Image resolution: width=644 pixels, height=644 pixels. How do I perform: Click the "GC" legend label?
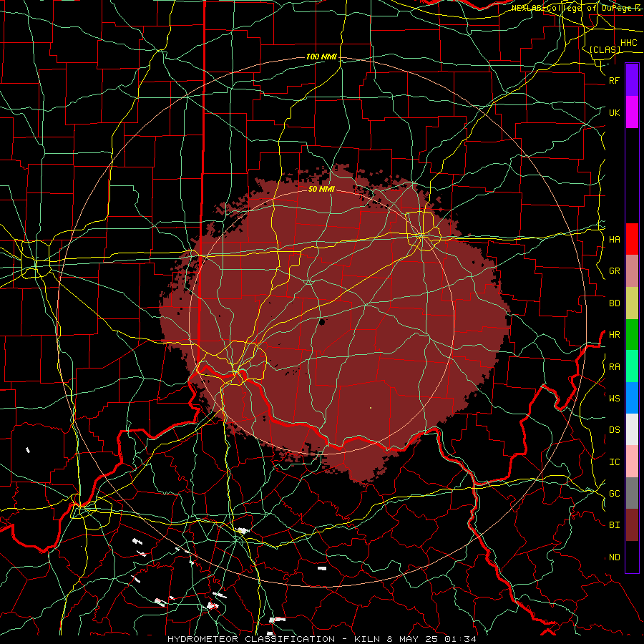(x=614, y=493)
